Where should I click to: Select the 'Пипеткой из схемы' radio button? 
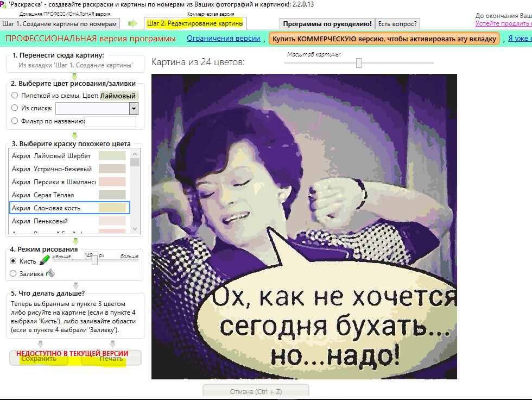[x=15, y=96]
